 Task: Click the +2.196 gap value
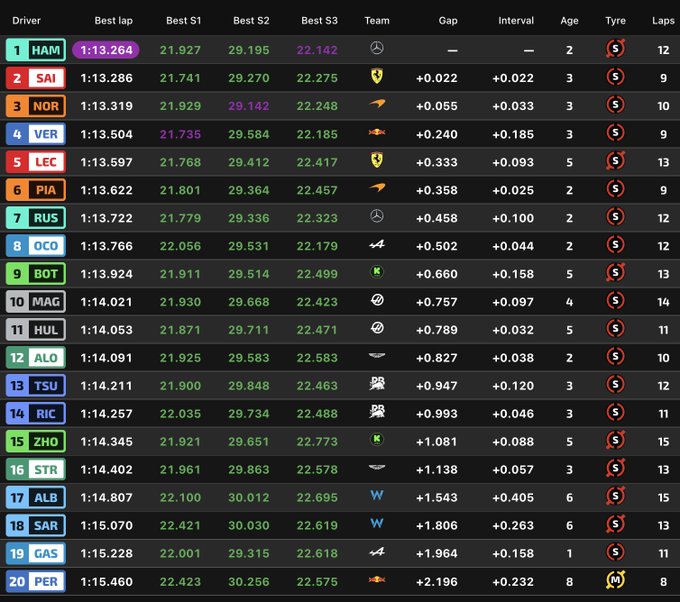coord(436,582)
